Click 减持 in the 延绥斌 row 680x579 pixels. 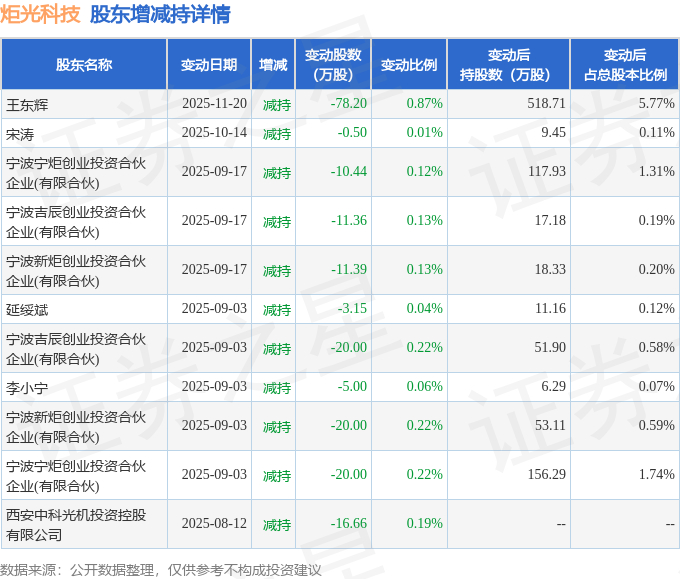coord(277,310)
